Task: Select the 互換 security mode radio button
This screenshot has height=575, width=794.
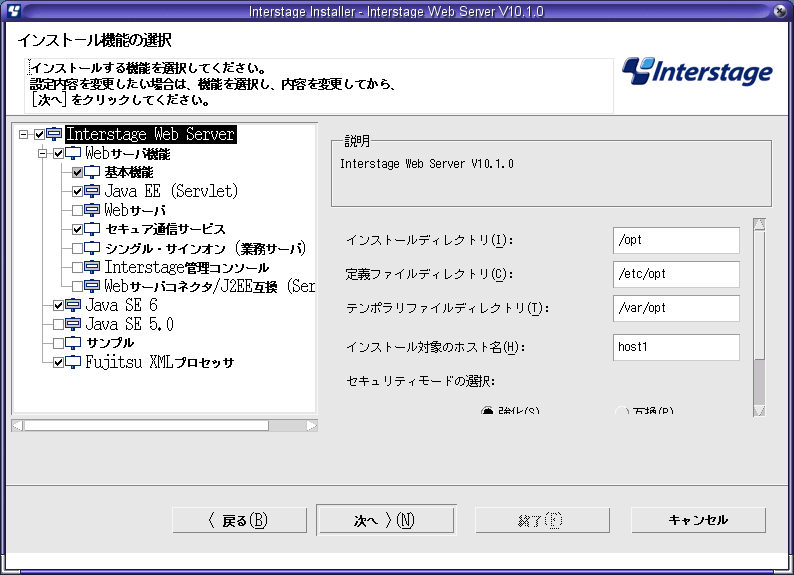Action: click(x=622, y=410)
